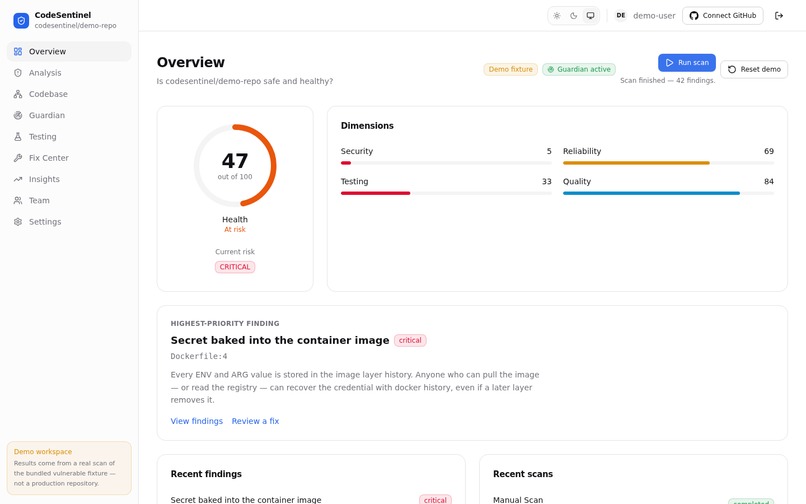Click the Overview grid icon in sidebar

point(18,51)
